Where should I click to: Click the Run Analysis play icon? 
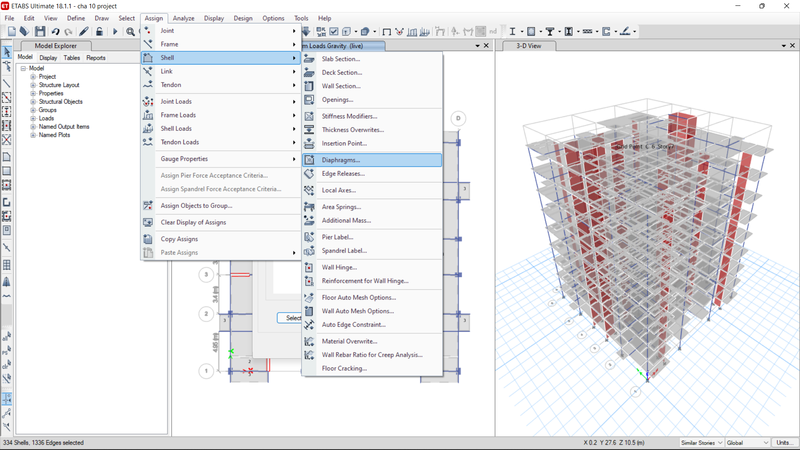click(x=115, y=32)
